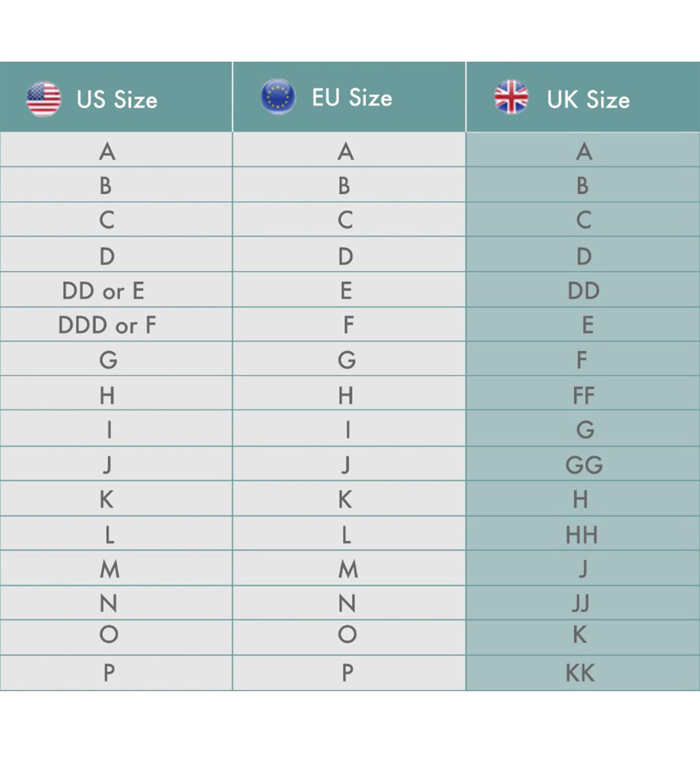
Task: Choose the KK cell in UK column
Action: 580,673
